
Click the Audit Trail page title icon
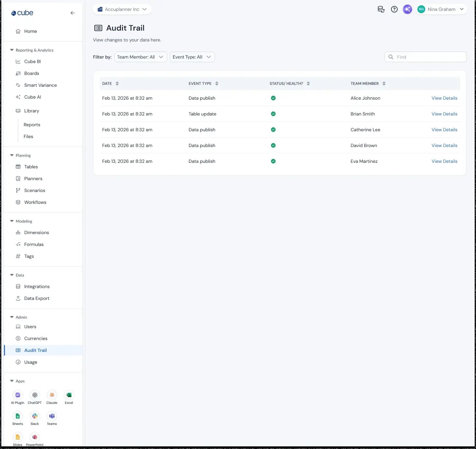(x=98, y=28)
